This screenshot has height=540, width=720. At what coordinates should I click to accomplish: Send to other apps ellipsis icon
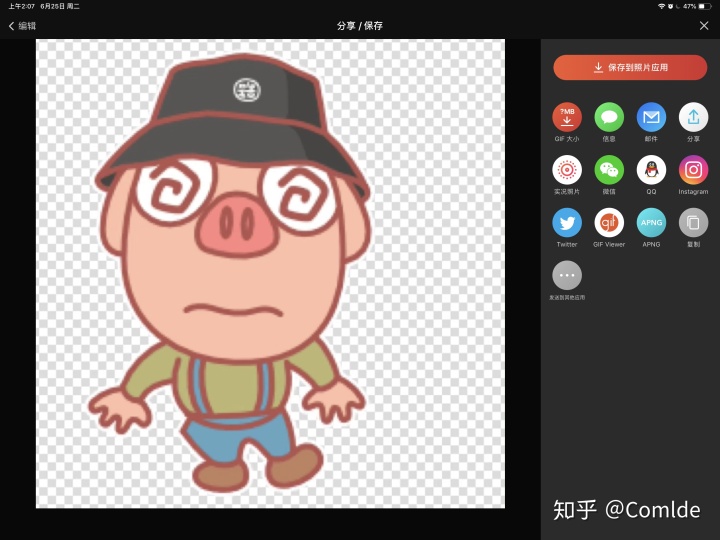(567, 276)
